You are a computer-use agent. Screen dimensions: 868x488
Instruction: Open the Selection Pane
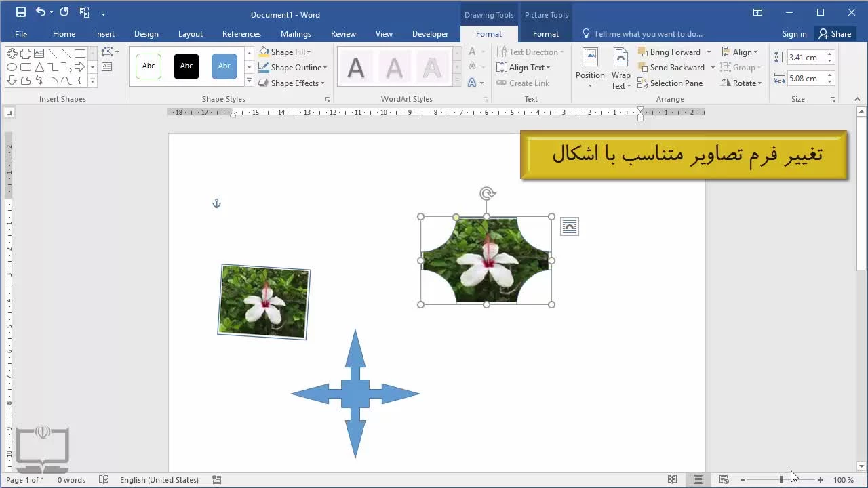(x=670, y=83)
